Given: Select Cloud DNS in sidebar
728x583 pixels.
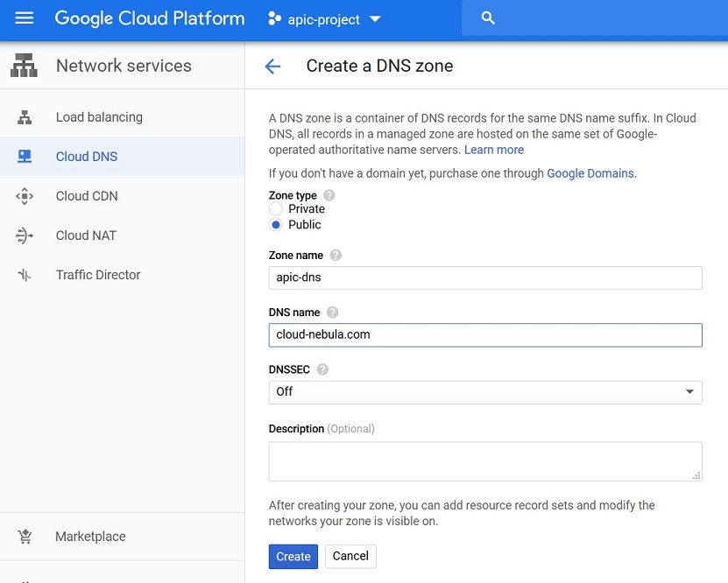Looking at the screenshot, I should tap(122, 157).
